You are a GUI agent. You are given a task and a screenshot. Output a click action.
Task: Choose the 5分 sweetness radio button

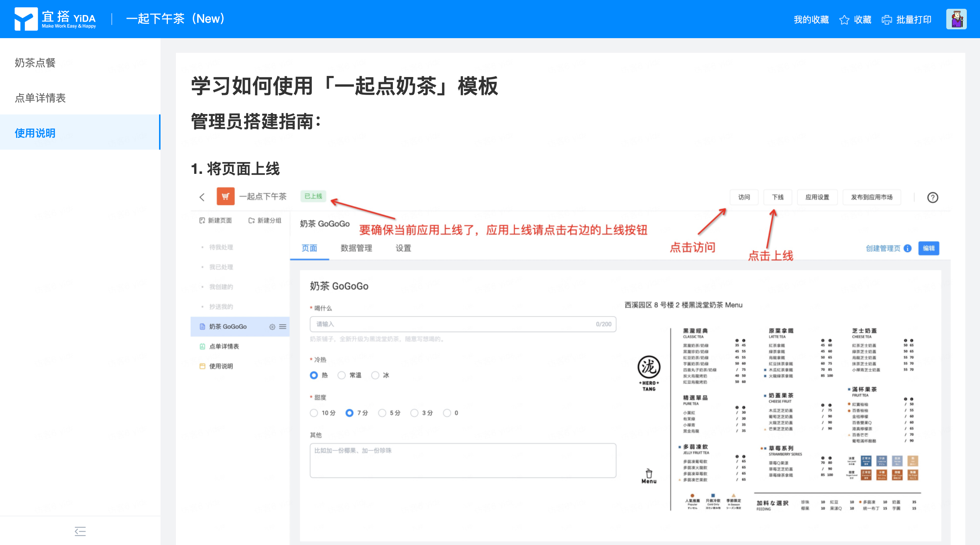tap(382, 413)
